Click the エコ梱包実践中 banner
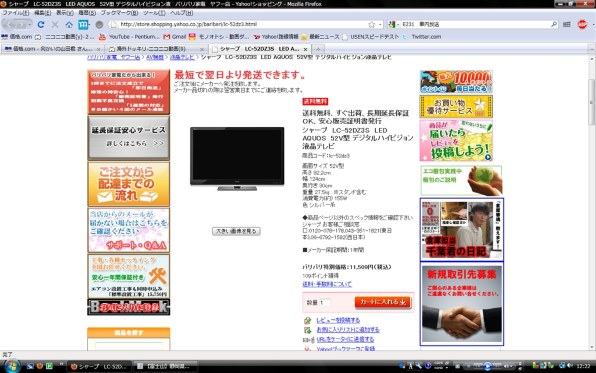 tap(461, 180)
